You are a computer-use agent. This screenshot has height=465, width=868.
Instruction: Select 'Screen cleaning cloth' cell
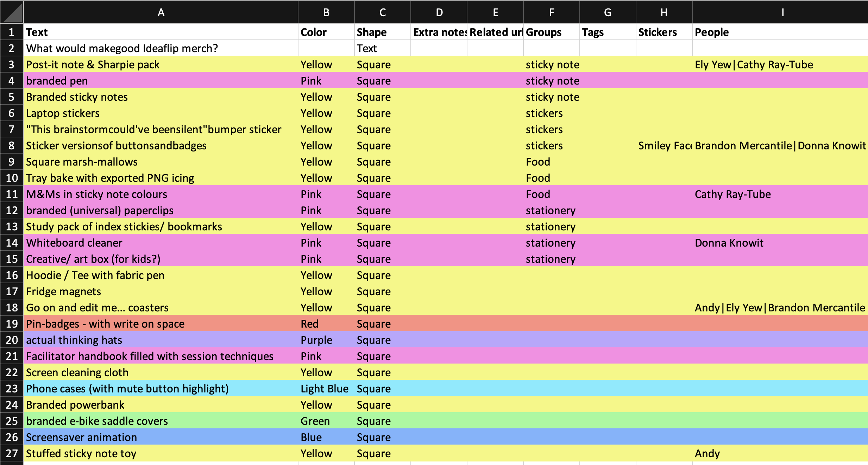(x=161, y=372)
